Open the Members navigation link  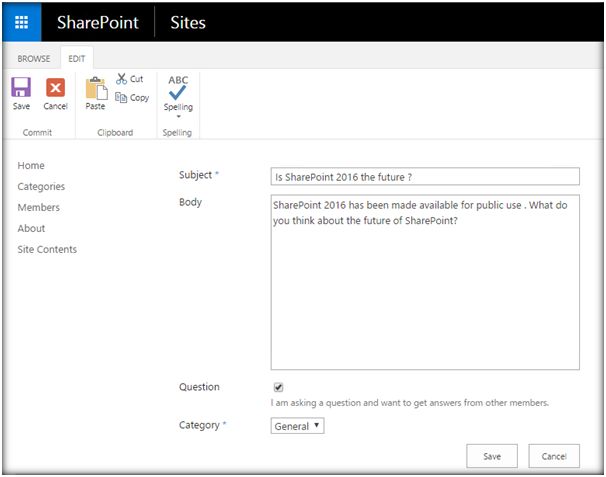point(38,208)
